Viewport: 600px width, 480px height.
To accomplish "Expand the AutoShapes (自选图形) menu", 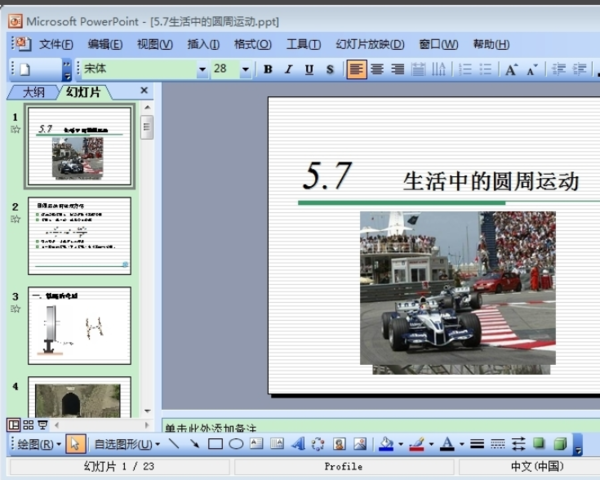I will coord(126,444).
